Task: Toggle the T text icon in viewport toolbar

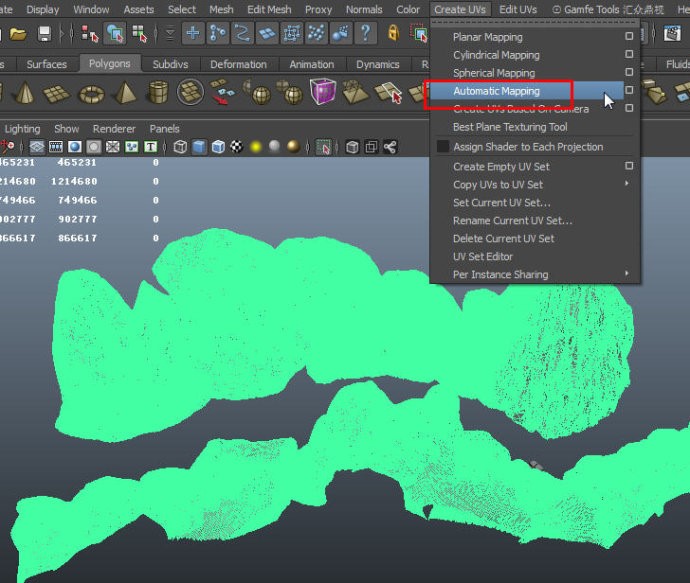Action: pos(150,147)
